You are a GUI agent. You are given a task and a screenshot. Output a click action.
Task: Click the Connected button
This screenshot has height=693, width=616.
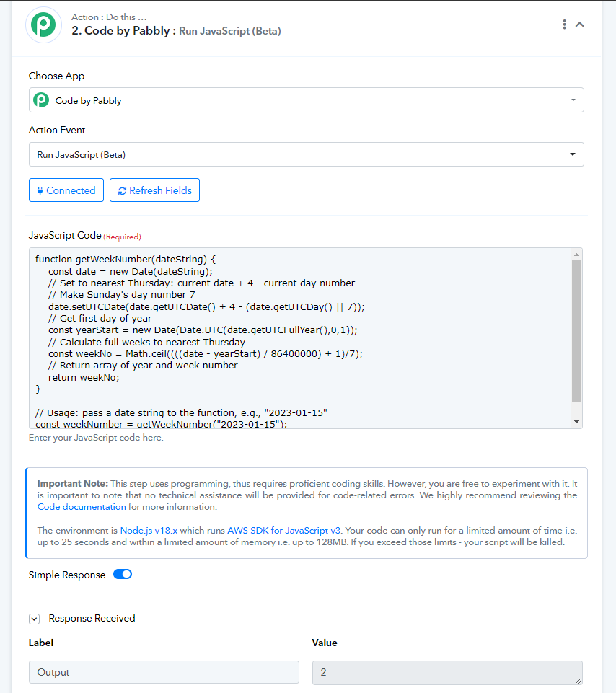coord(66,190)
